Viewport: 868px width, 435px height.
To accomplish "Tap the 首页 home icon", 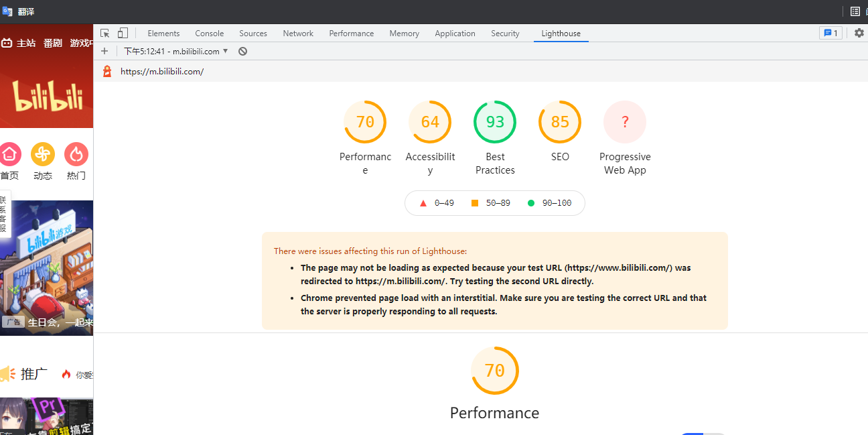I will [9, 154].
